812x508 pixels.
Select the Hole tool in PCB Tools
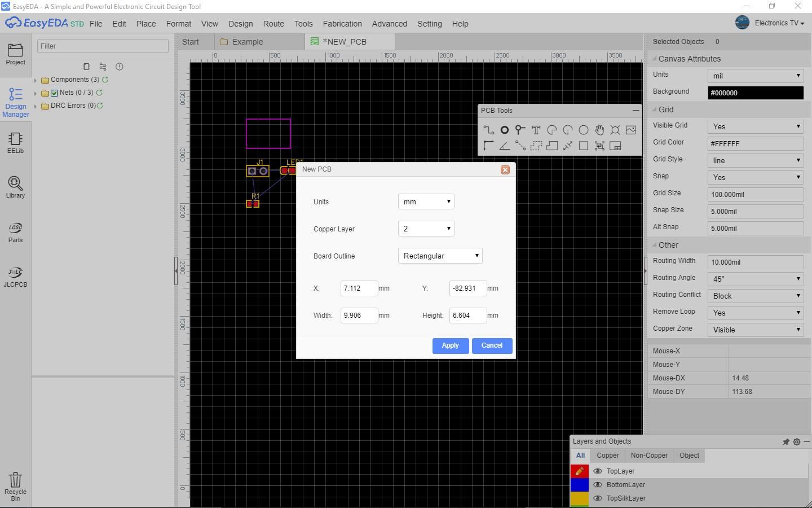click(615, 130)
